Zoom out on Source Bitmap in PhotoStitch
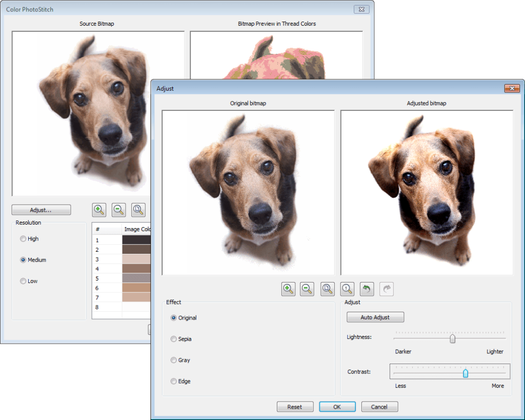 (x=118, y=210)
